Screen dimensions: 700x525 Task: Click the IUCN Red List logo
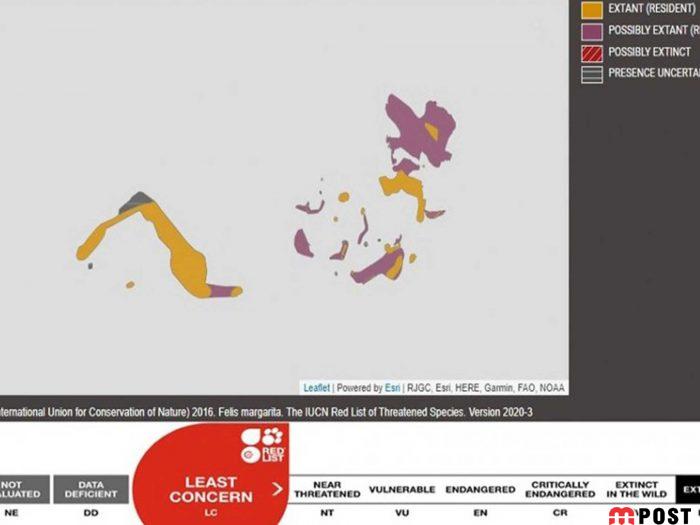pyautogui.click(x=263, y=441)
